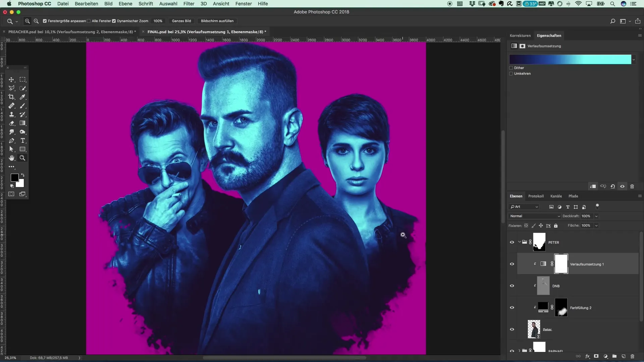
Task: Select the Rectangle shape tool
Action: tap(22, 149)
